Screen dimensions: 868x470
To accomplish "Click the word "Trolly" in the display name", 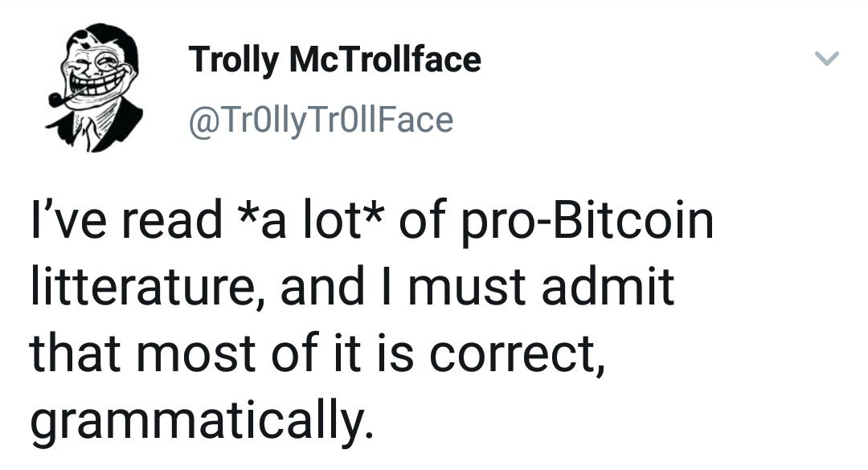I will coord(227,59).
